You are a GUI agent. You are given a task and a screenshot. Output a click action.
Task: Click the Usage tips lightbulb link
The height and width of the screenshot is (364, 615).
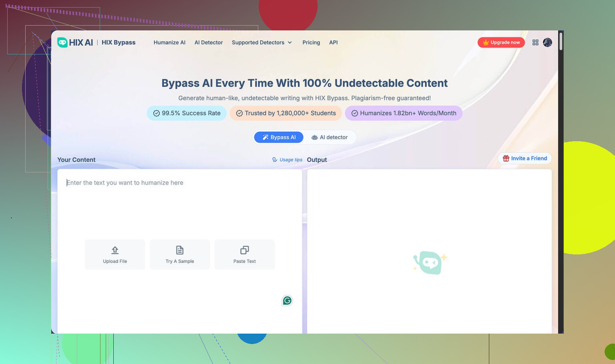click(287, 160)
